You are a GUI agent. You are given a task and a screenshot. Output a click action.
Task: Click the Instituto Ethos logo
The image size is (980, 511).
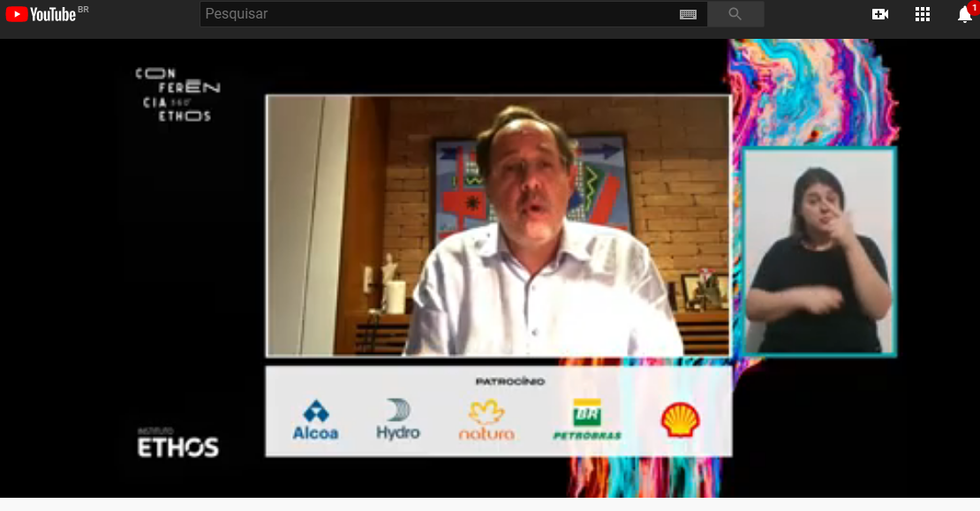pyautogui.click(x=178, y=443)
